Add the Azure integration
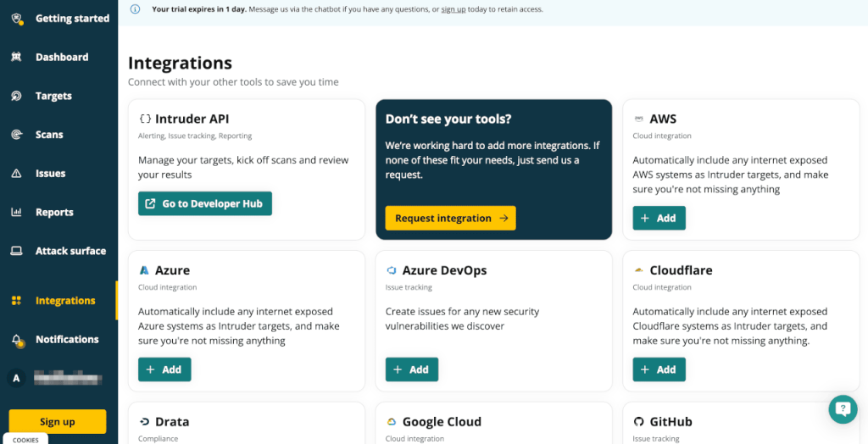 coord(164,369)
